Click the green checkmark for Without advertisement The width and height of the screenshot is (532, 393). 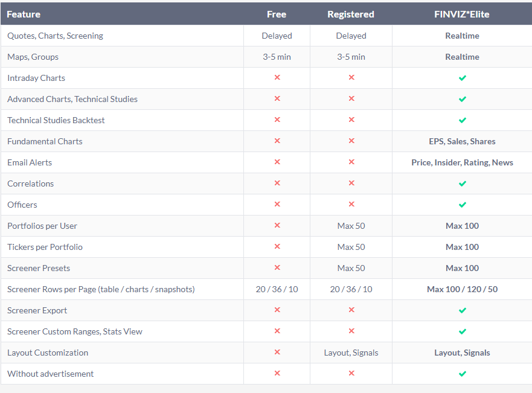[462, 374]
